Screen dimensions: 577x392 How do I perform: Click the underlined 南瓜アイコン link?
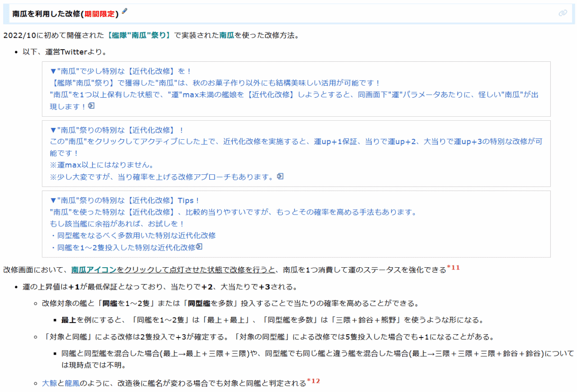coord(94,269)
